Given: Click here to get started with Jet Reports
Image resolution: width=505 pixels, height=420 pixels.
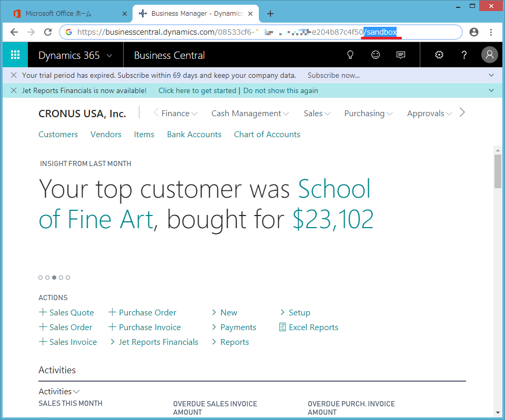Looking at the screenshot, I should coord(197,91).
